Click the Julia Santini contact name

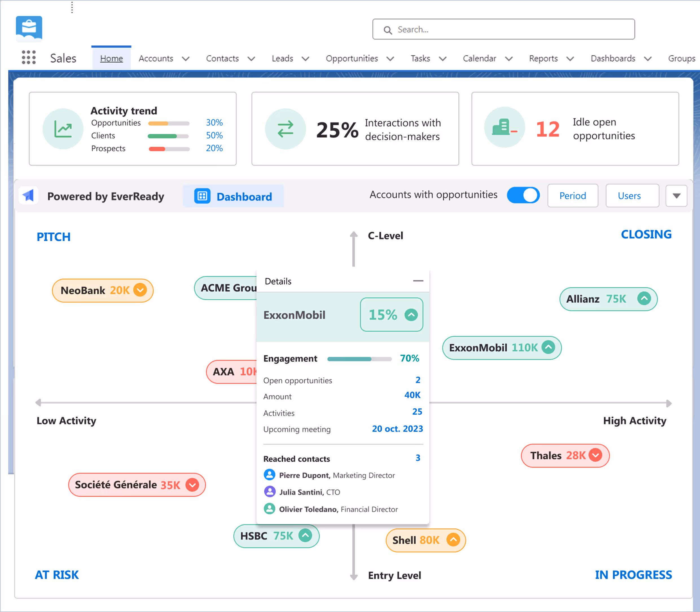(x=301, y=492)
